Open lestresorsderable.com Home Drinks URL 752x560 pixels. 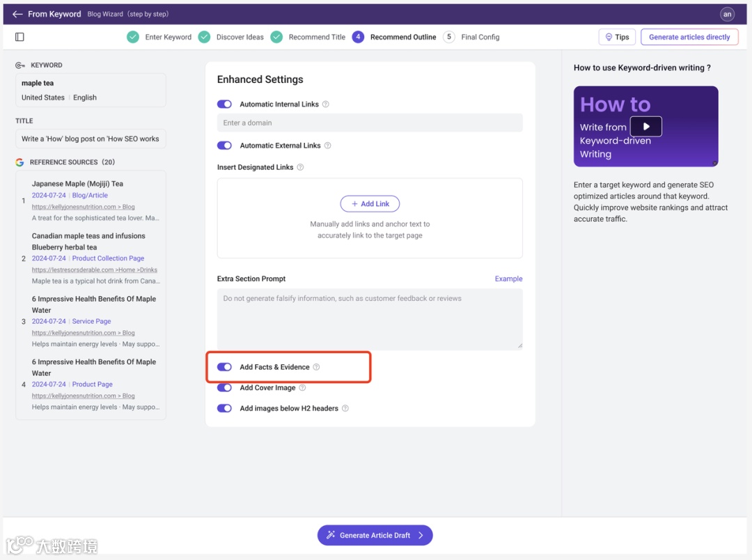click(x=95, y=270)
